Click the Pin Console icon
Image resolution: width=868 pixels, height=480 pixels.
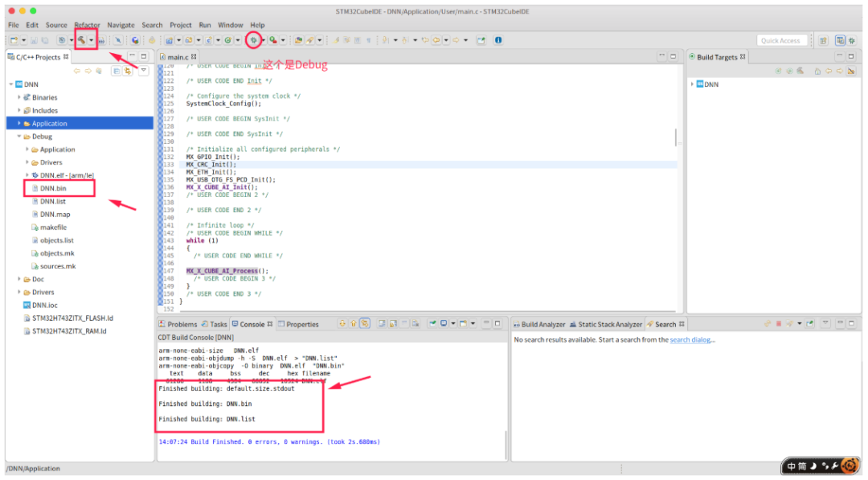[x=433, y=323]
